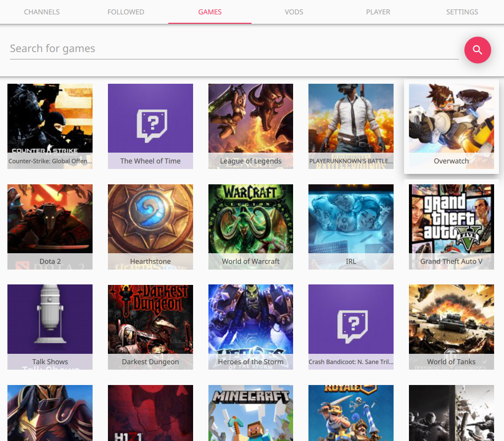Screen dimensions: 504x441
Task: Select The Wheel of Time game card
Action: click(151, 126)
